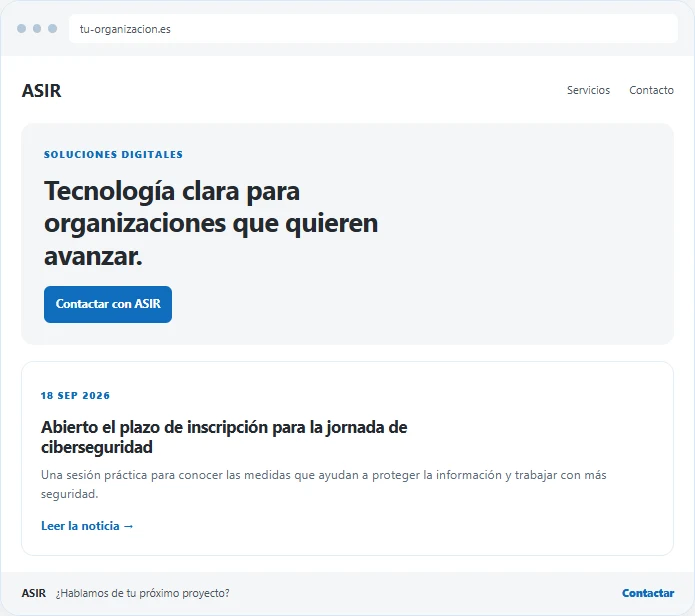Click the headline Tecnología clara para organizaciones
Screen dimensions: 695x616
(x=211, y=223)
